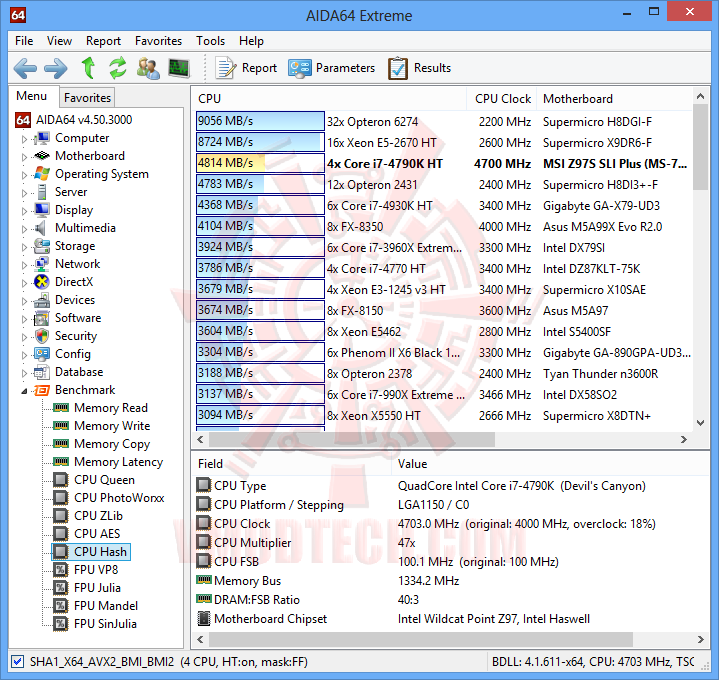Viewport: 719px width, 680px height.
Task: Select the CPU PhotoWorxx benchmark
Action: click(119, 498)
